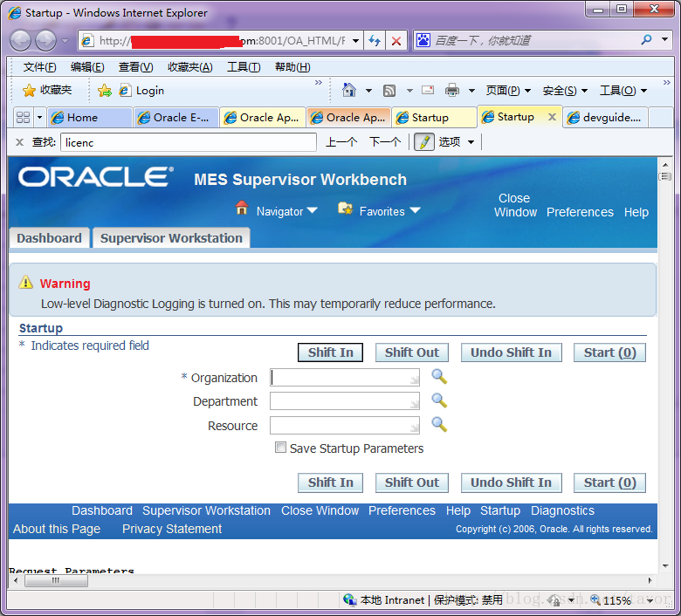Click the read mail icon in toolbar
Image resolution: width=681 pixels, height=616 pixels.
pyautogui.click(x=428, y=90)
